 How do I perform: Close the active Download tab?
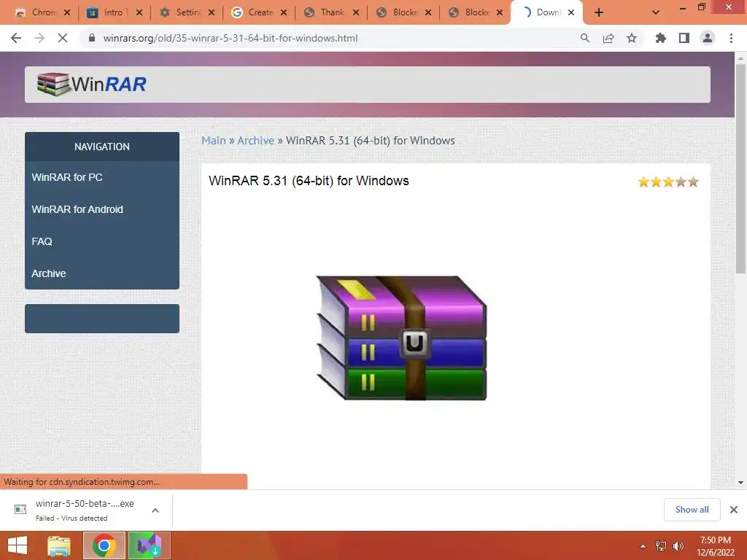[x=571, y=12]
